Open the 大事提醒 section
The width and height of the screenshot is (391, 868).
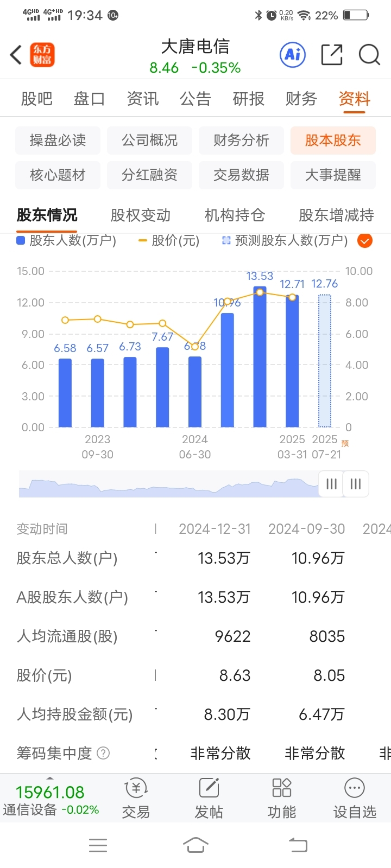pyautogui.click(x=333, y=175)
